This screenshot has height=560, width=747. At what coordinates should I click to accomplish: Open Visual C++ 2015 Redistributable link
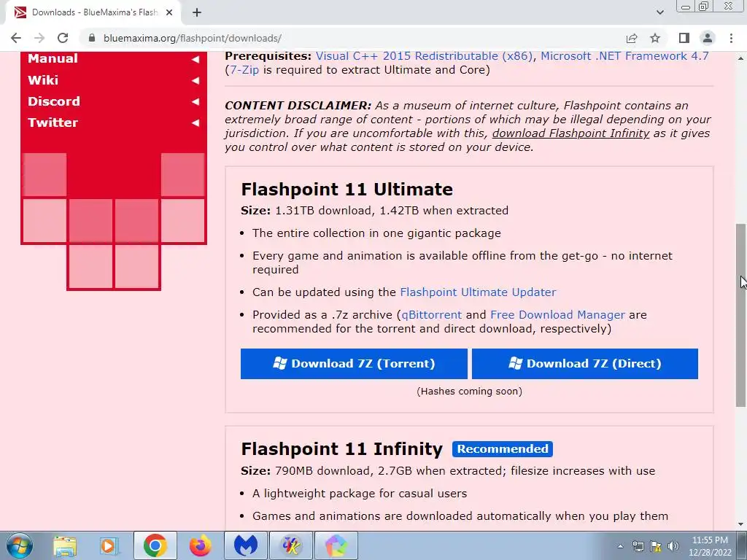(x=424, y=56)
